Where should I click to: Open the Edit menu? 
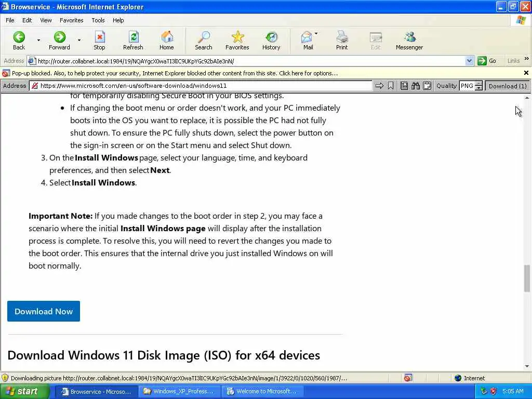27,20
